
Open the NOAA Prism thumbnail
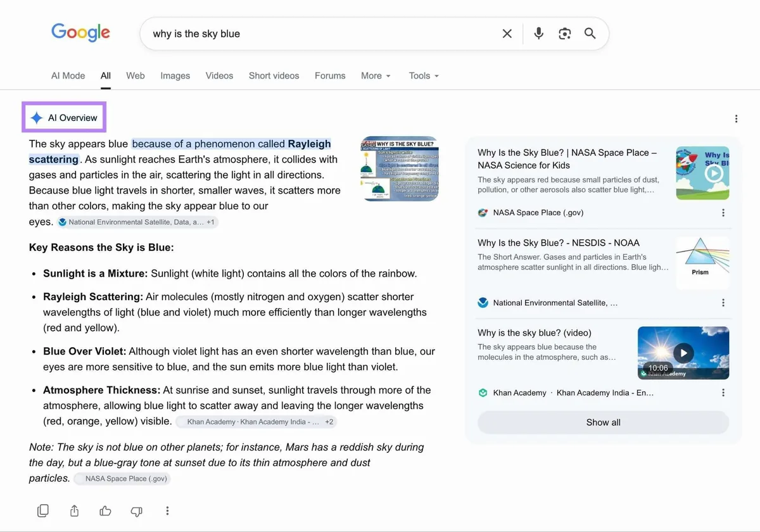pyautogui.click(x=702, y=263)
